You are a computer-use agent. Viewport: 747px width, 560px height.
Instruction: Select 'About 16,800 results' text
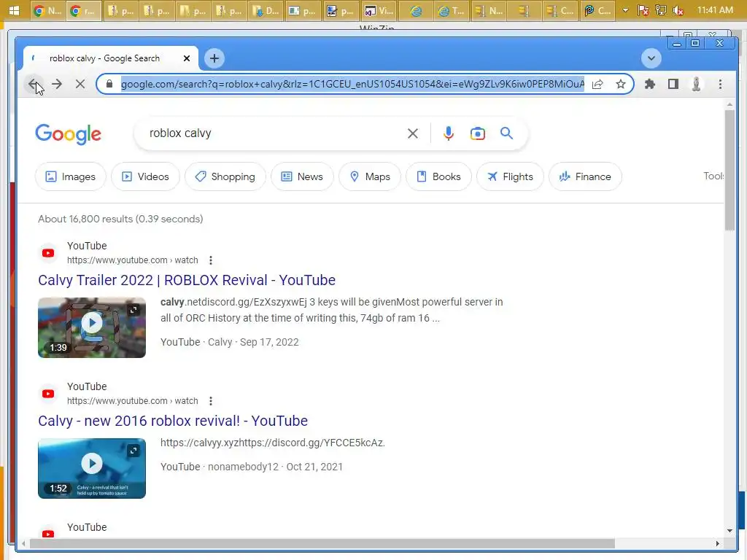coord(120,219)
